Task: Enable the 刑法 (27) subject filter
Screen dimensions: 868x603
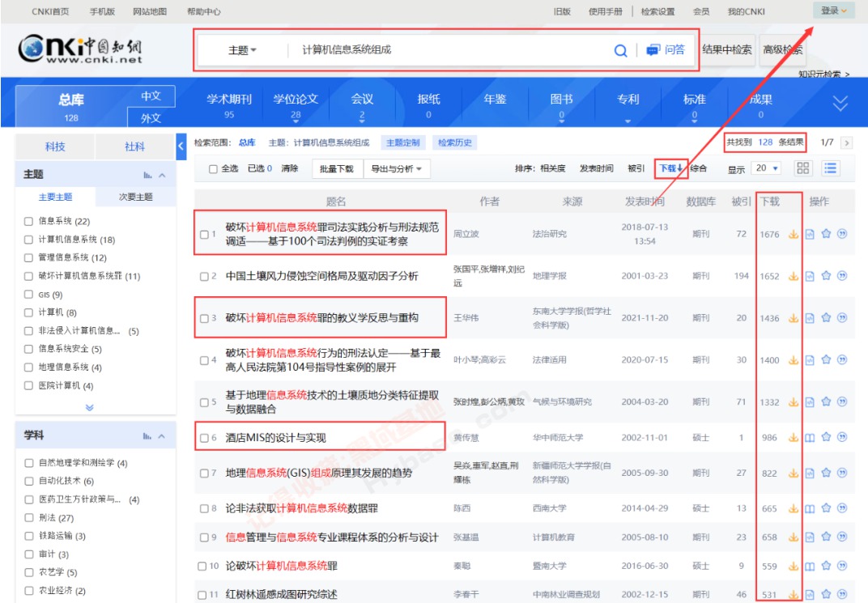Action: coord(29,518)
